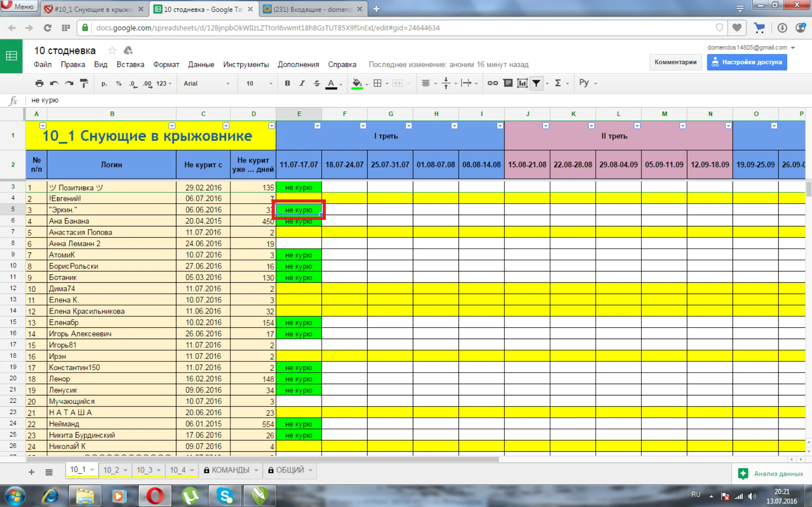Click the borders icon
Image resolution: width=812 pixels, height=507 pixels.
377,83
